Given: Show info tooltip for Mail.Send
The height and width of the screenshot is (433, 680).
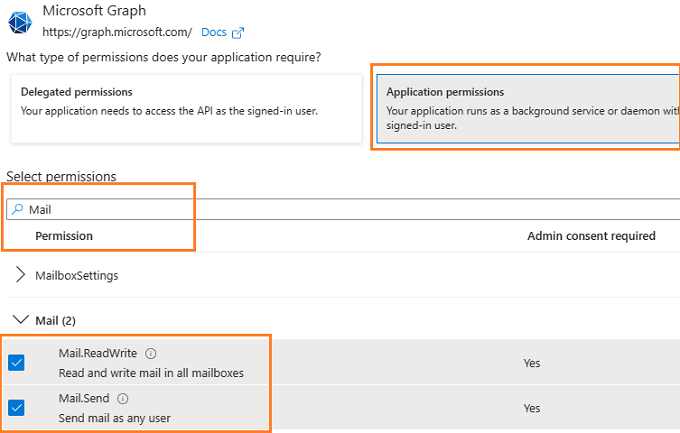Looking at the screenshot, I should (x=123, y=399).
